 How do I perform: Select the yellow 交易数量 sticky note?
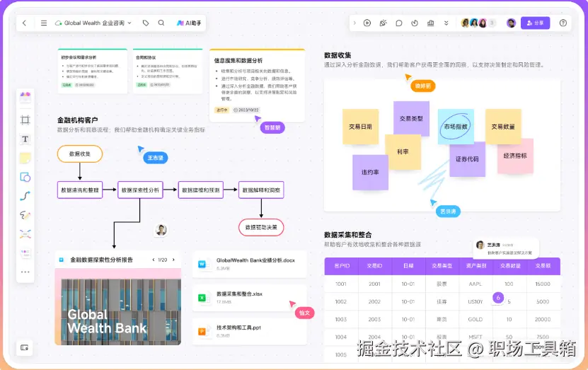503,127
